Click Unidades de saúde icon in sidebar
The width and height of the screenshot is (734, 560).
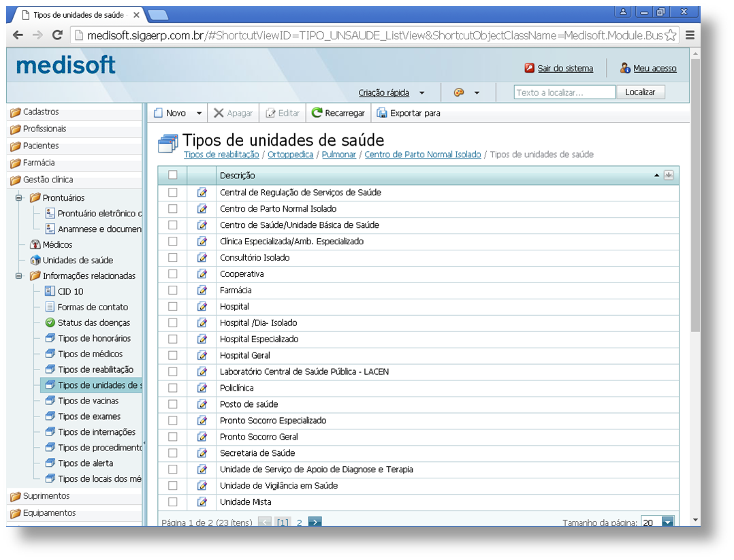pos(35,260)
